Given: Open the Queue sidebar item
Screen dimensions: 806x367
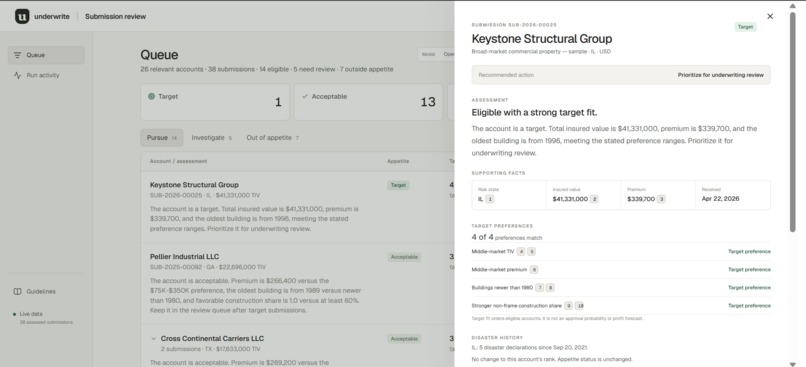Looking at the screenshot, I should click(46, 55).
